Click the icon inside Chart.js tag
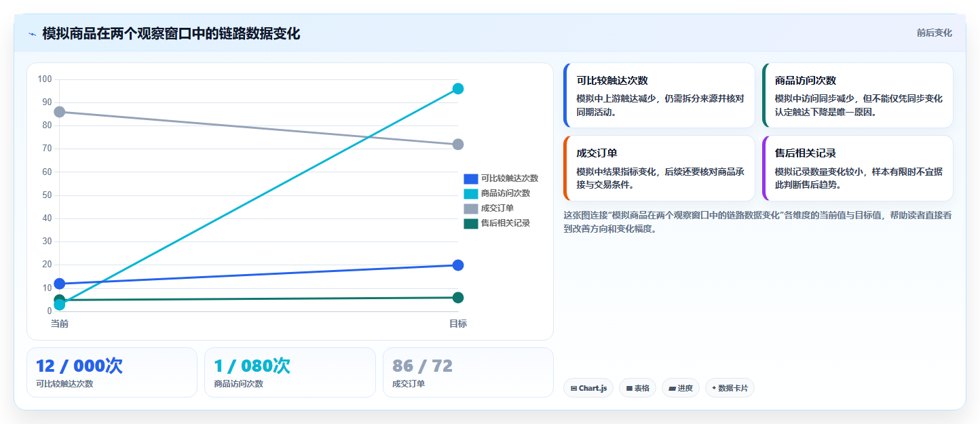This screenshot has width=980, height=424. pyautogui.click(x=574, y=389)
